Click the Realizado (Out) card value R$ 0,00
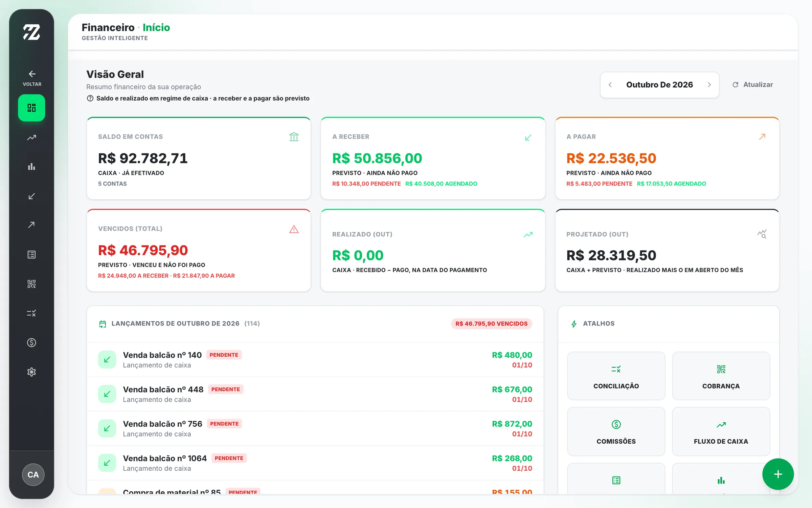 pos(358,255)
